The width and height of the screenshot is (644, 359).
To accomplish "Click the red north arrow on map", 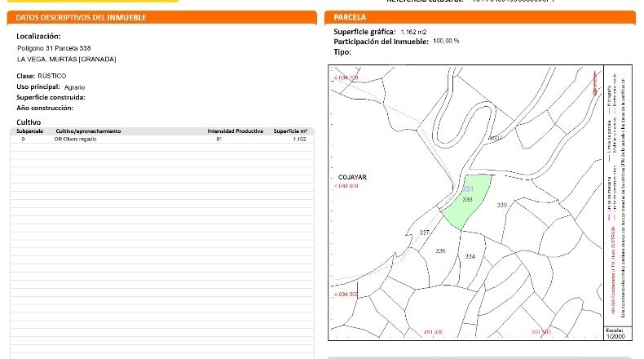I will coord(594,83).
